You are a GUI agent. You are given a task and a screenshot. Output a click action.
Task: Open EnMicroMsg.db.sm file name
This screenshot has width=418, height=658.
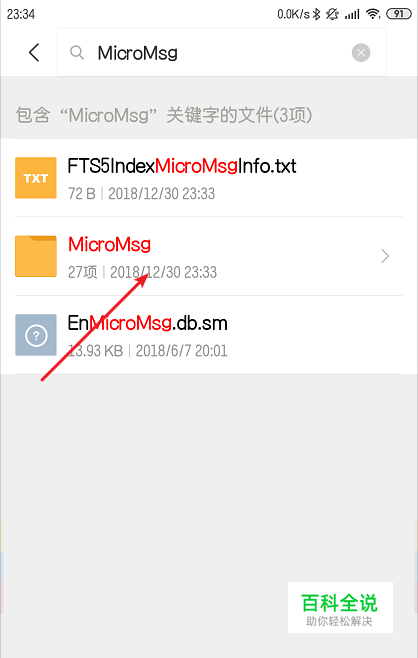tap(147, 324)
